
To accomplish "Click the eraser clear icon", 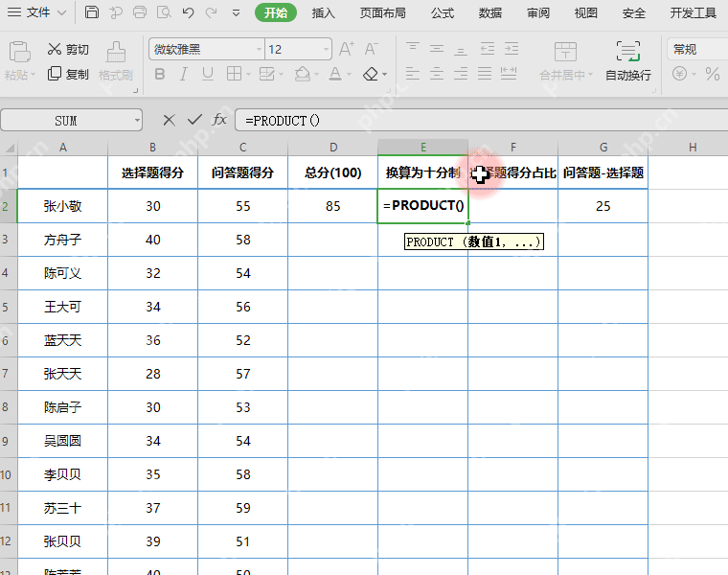I will point(371,74).
